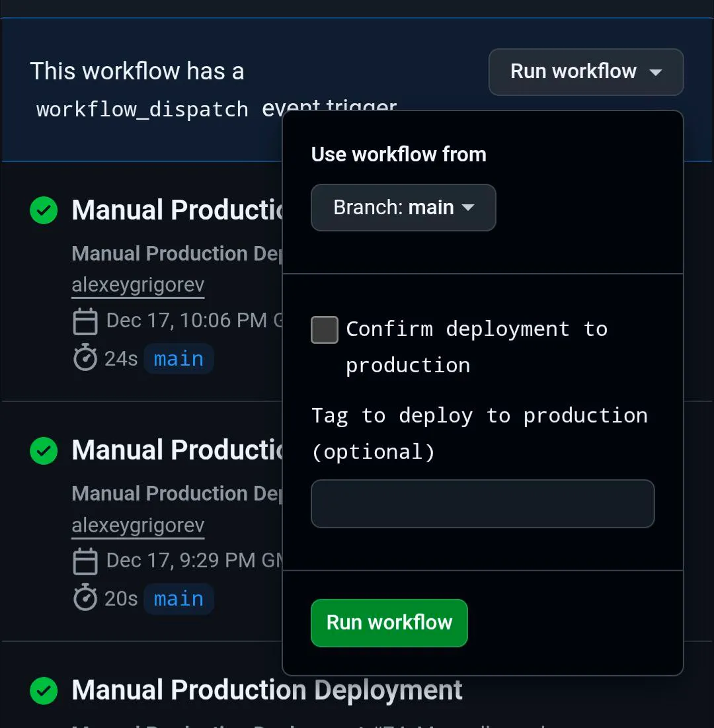
Task: Click the success check icon on the first workflow run
Action: click(43, 210)
